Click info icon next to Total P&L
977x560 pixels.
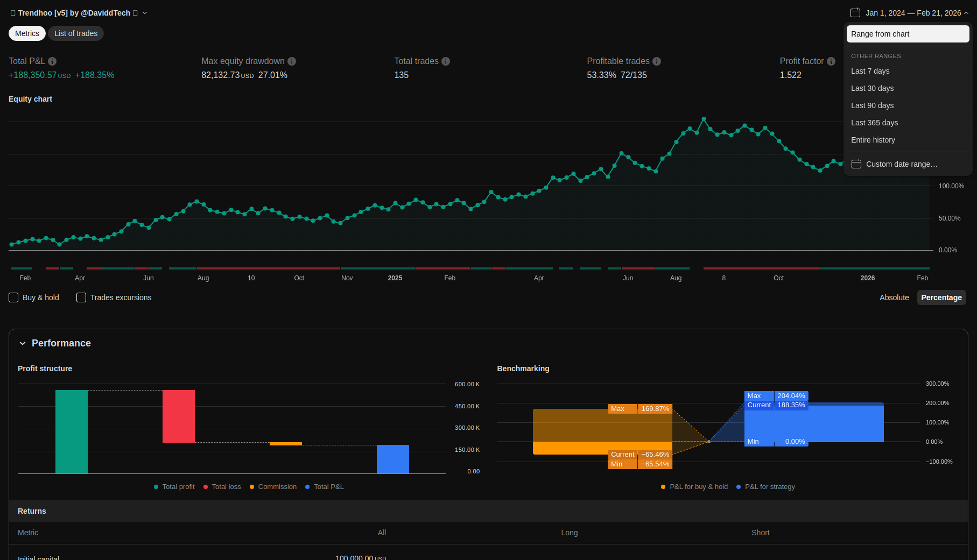[52, 61]
